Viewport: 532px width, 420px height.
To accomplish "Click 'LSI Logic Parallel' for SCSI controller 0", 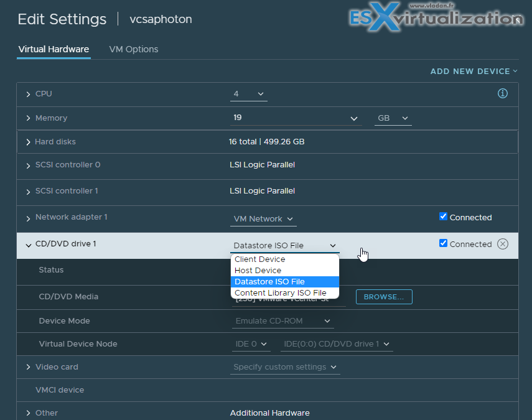I will coord(263,165).
